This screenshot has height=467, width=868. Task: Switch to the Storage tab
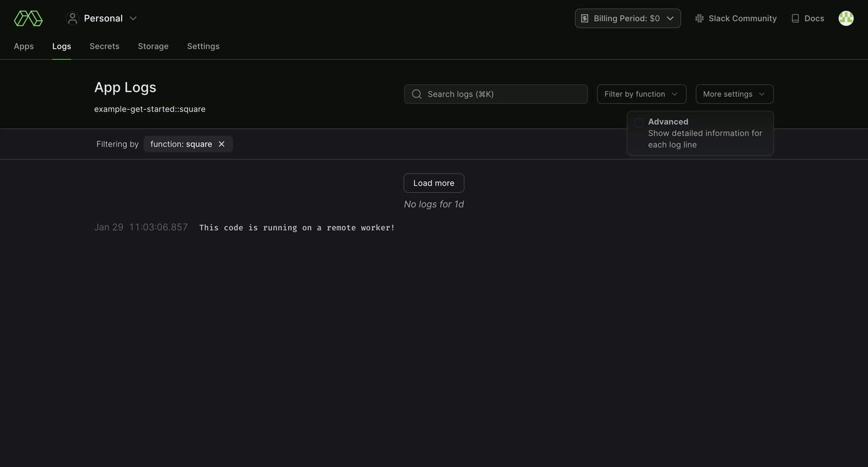tap(153, 46)
